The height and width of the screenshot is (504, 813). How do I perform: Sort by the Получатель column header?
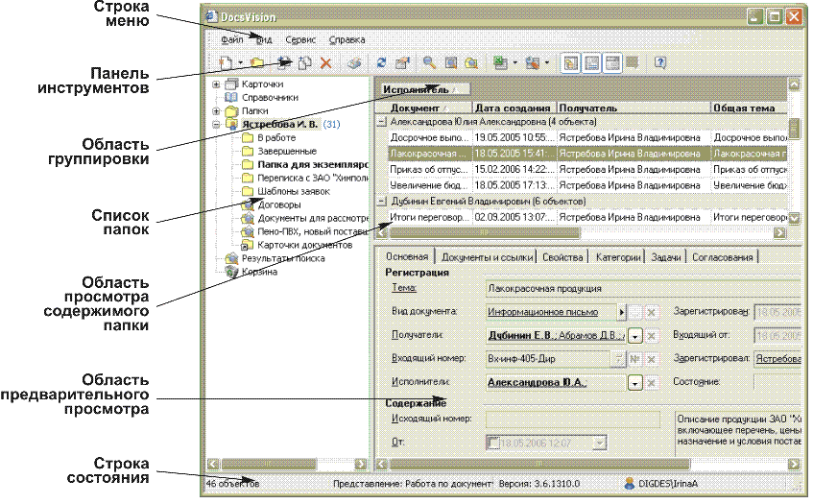(x=633, y=108)
